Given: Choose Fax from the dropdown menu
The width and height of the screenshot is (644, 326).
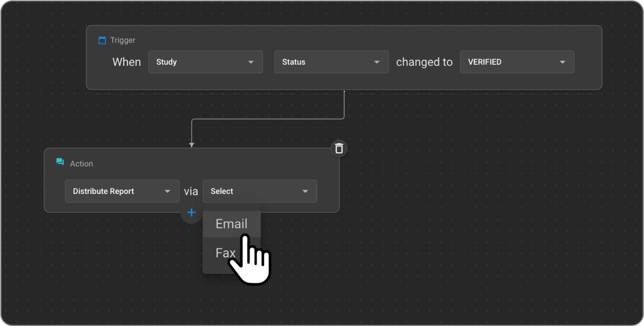Looking at the screenshot, I should (x=224, y=253).
